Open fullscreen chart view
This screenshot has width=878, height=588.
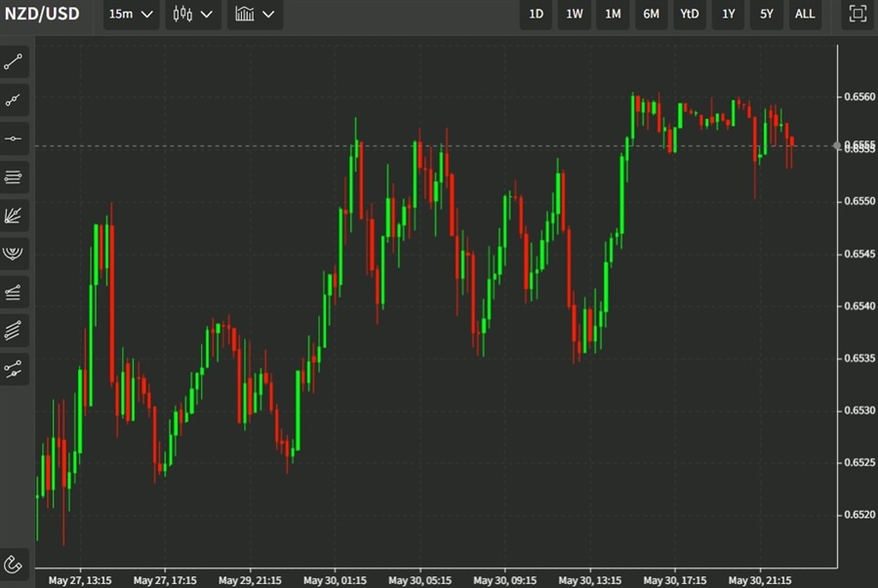(858, 14)
